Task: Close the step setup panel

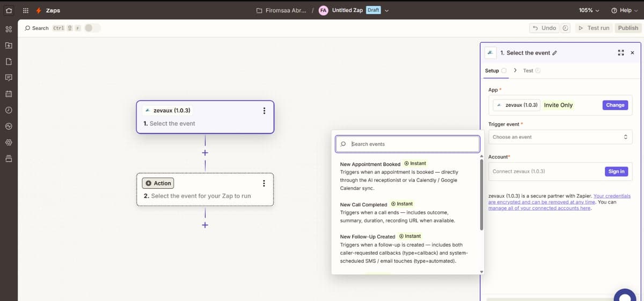Action: pyautogui.click(x=632, y=53)
